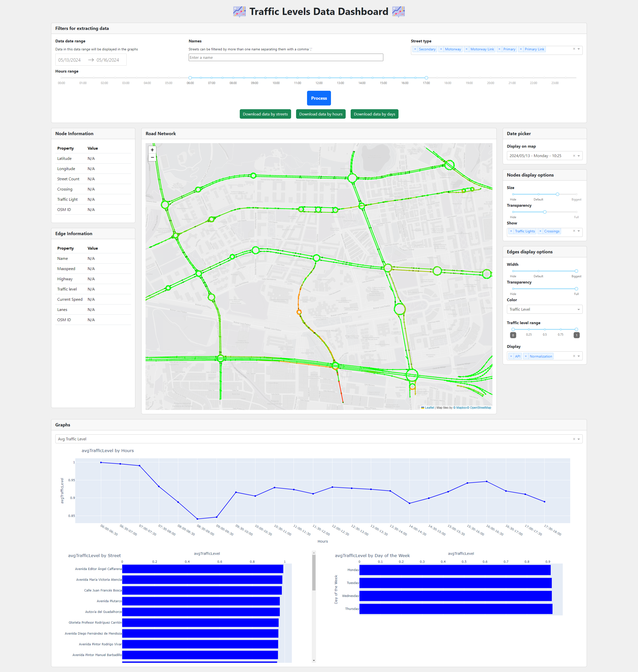Download data by hours

click(x=320, y=114)
